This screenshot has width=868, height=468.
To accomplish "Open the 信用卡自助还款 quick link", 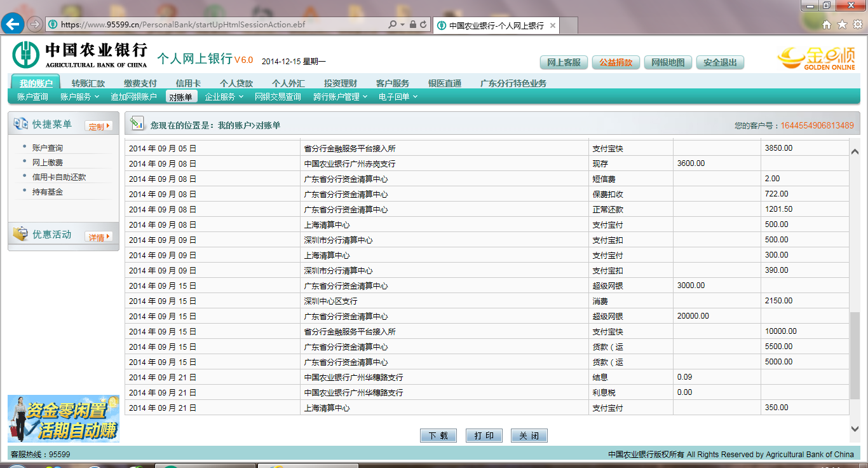I will pos(58,177).
